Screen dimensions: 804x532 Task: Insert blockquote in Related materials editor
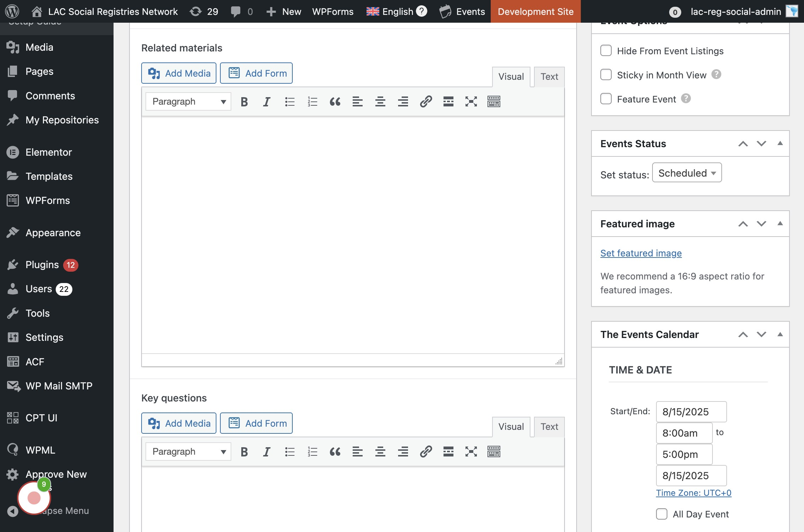point(335,102)
